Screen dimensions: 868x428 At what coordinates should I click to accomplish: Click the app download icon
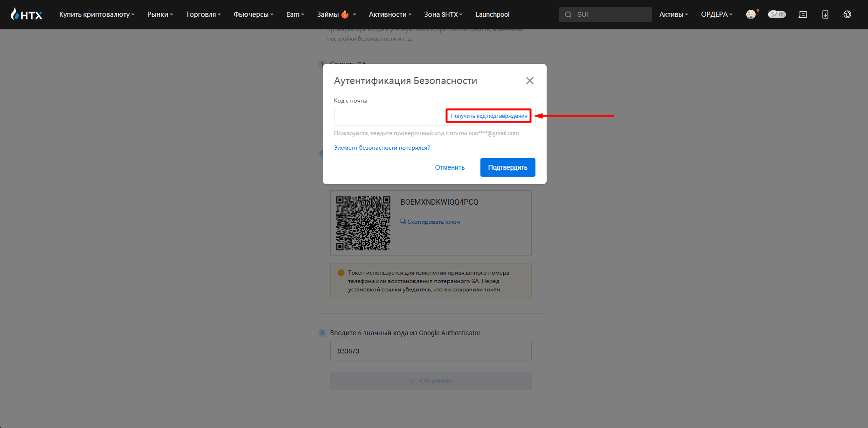coord(825,14)
